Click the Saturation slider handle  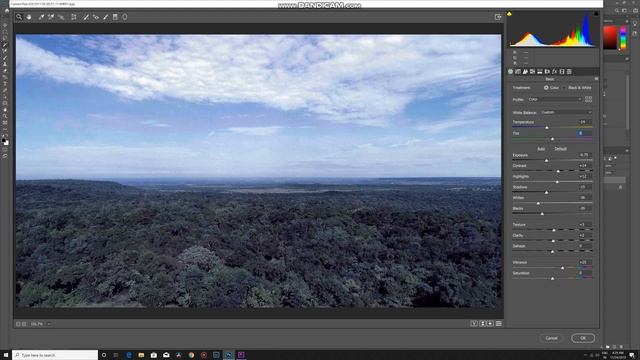(553, 278)
